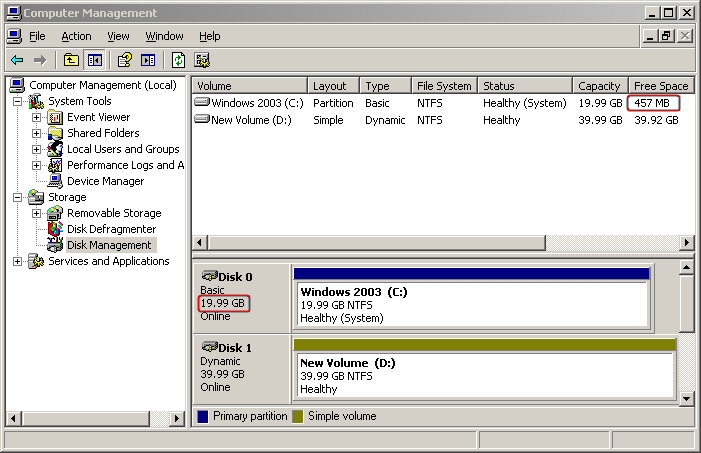
Task: Collapse the Storage tree node
Action: click(17, 197)
